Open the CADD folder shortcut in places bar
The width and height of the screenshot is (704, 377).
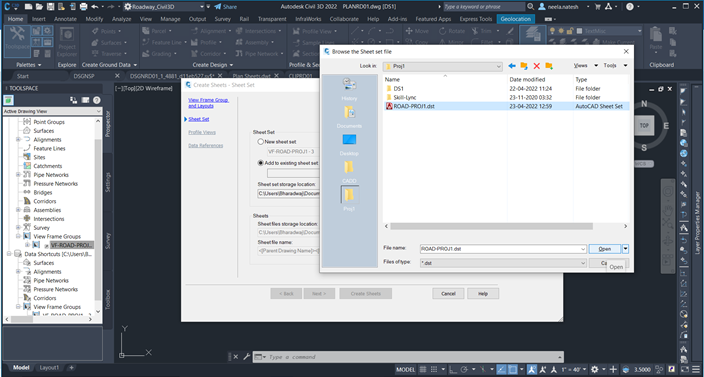click(349, 172)
